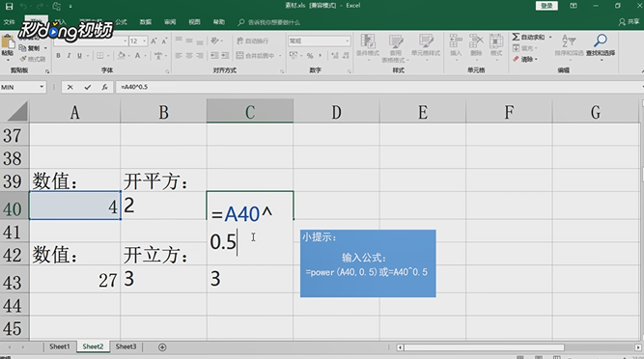Click the Fill Color paint bucket

pos(121,55)
